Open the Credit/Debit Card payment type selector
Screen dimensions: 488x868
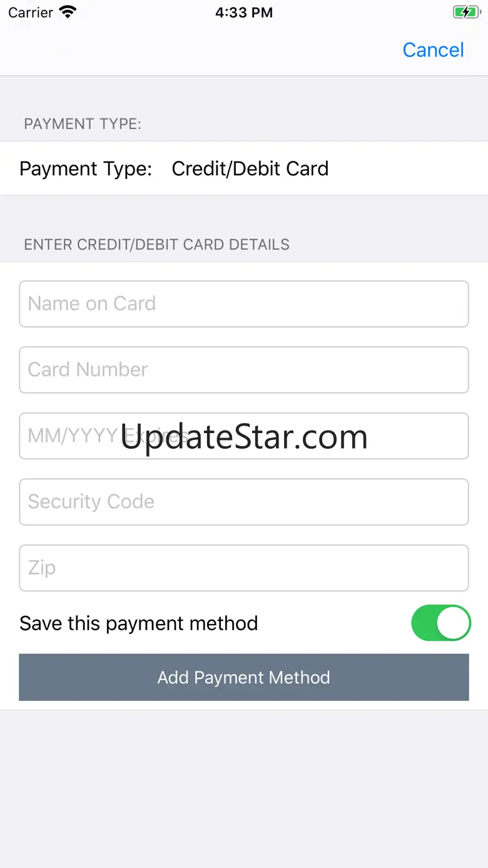(250, 168)
